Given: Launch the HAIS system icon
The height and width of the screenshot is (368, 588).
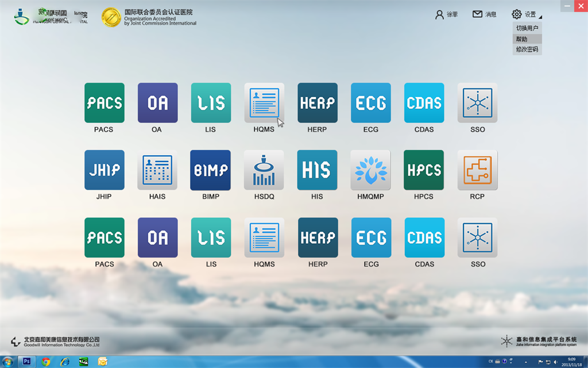Looking at the screenshot, I should [157, 170].
